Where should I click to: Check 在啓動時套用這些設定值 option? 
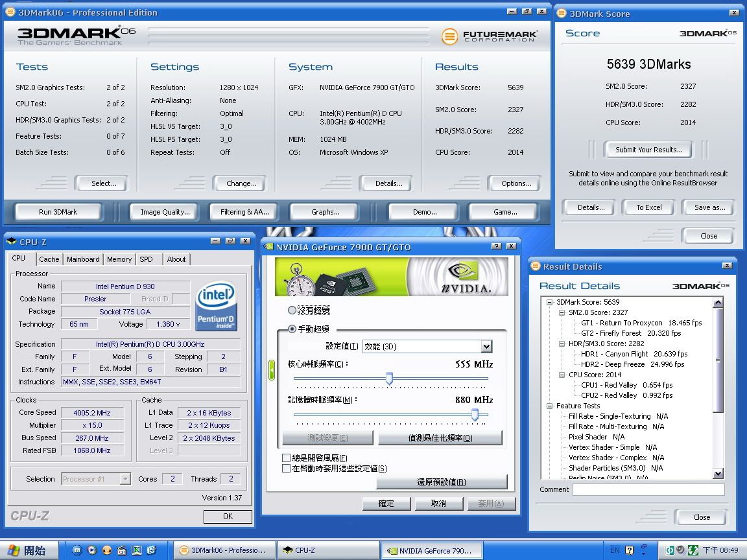click(287, 469)
